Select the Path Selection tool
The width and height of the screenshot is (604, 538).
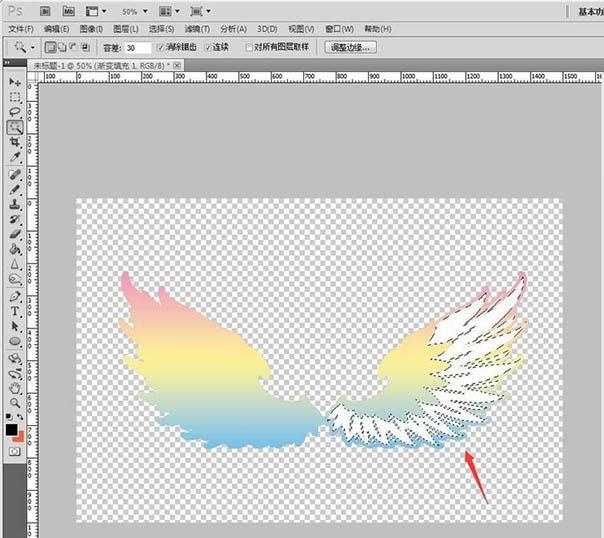tap(15, 327)
